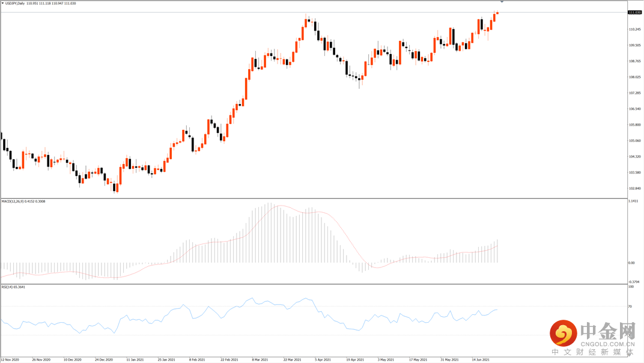644x363 pixels.
Task: Click the 10 Dec 2020 date label
Action: coord(72,360)
